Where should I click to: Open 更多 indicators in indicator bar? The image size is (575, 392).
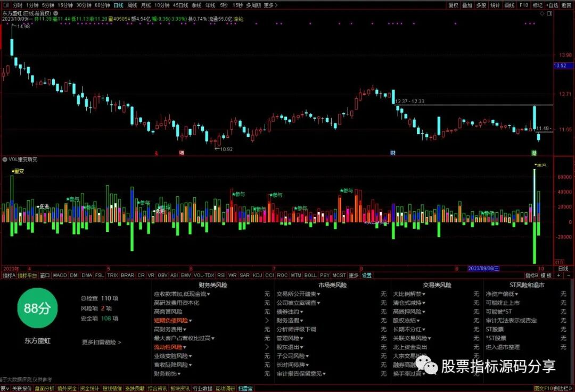pos(354,275)
